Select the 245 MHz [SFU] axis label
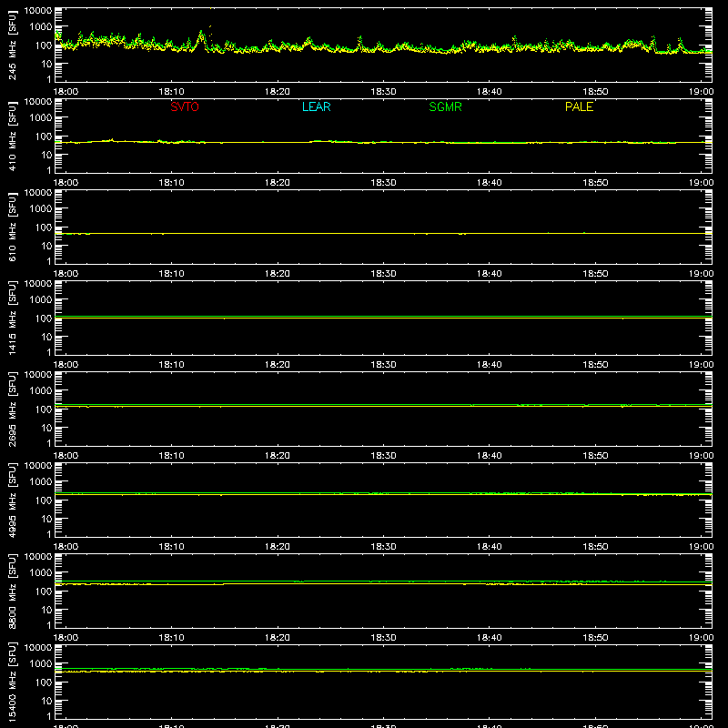The height and width of the screenshot is (728, 728). (13, 45)
